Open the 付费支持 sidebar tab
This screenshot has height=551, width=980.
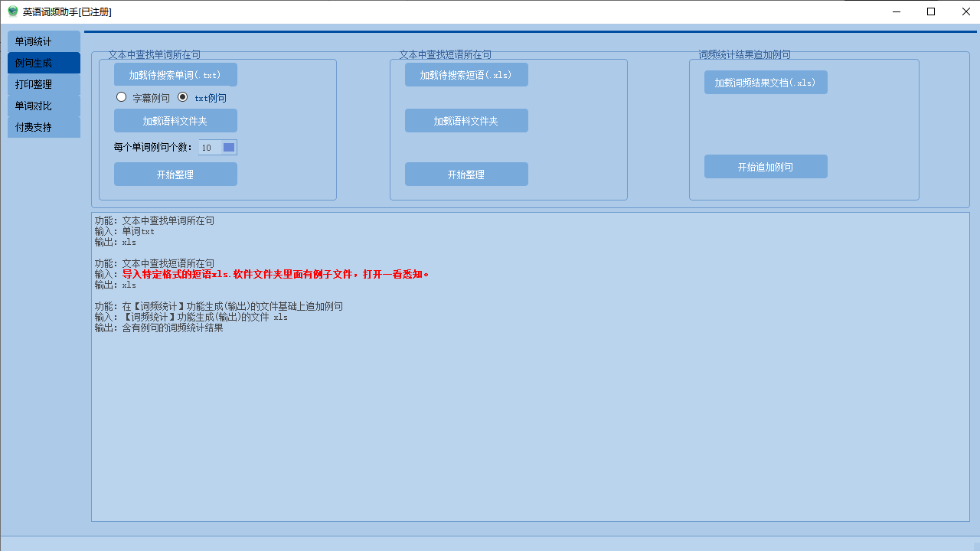(x=44, y=127)
